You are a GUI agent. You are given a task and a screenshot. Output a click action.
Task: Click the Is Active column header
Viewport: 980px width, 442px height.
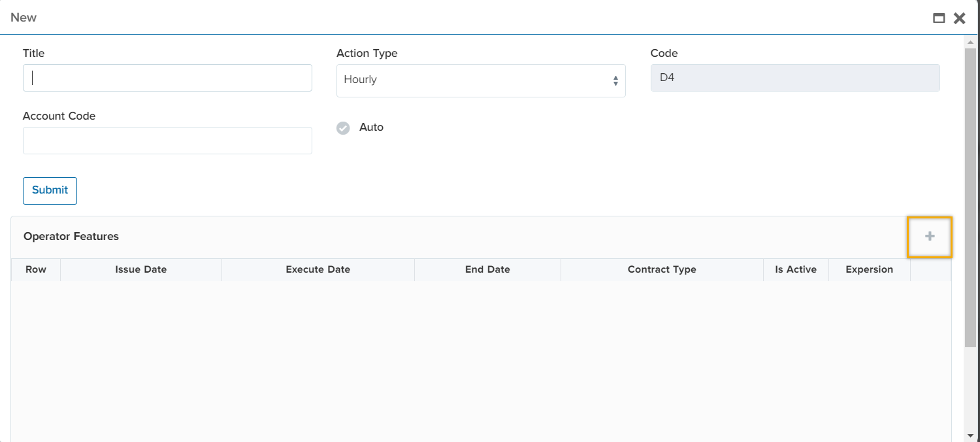[796, 269]
